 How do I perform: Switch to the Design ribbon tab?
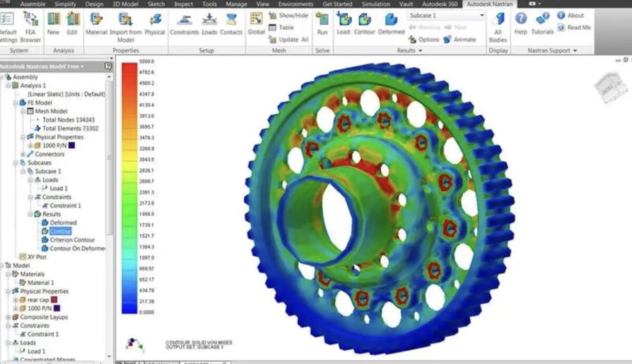pos(94,4)
